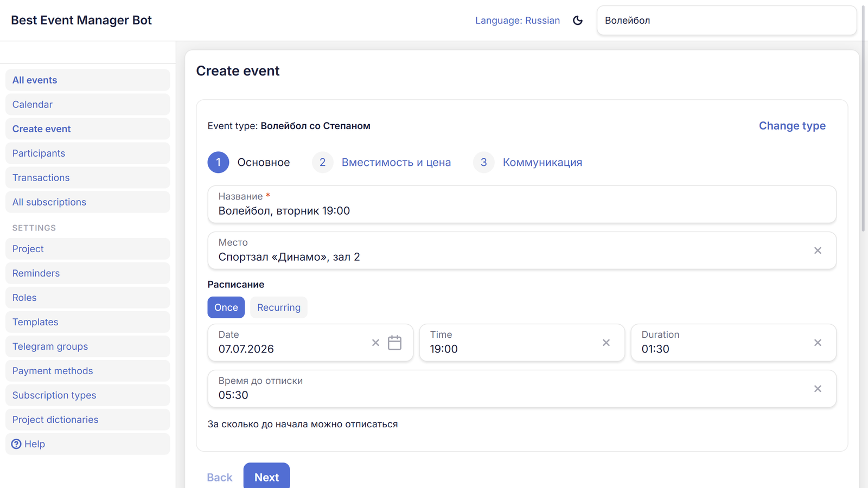Image resolution: width=868 pixels, height=488 pixels.
Task: Open Project dictionaries settings
Action: [x=88, y=420]
